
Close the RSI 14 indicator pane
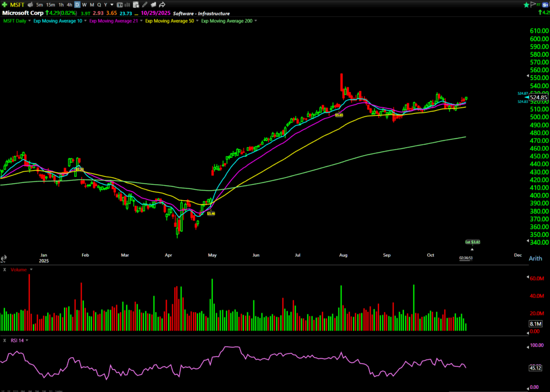4,340
